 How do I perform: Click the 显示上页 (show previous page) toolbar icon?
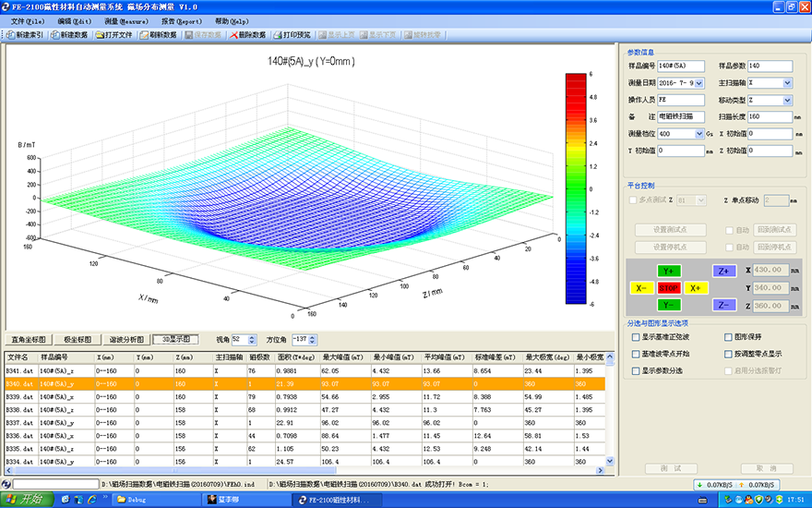[x=323, y=35]
